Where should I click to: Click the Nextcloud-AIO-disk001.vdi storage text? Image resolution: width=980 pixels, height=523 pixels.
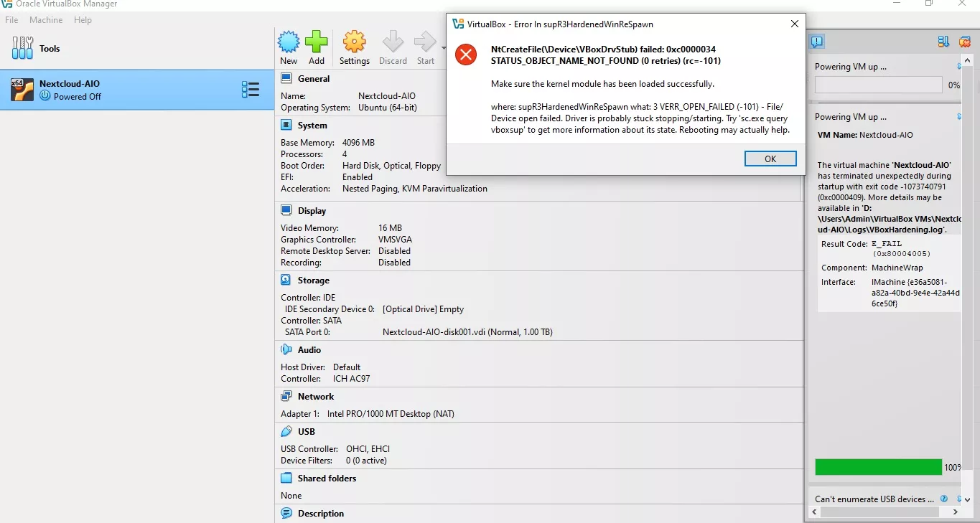pyautogui.click(x=467, y=332)
